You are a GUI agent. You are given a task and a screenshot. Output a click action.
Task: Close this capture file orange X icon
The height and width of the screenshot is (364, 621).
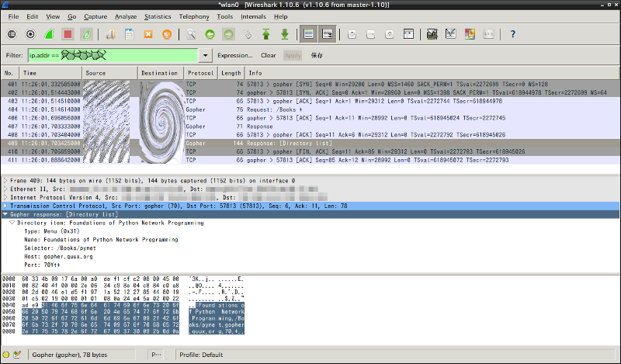148,34
